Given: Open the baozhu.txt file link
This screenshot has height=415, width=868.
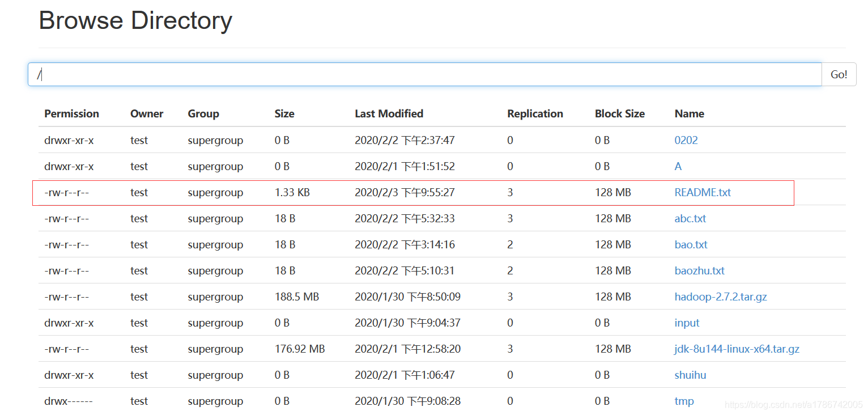Looking at the screenshot, I should coord(699,270).
